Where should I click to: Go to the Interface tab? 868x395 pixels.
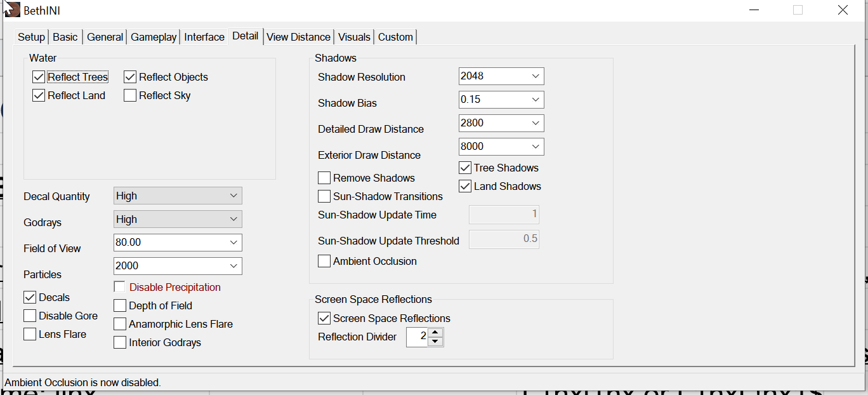[x=204, y=37]
